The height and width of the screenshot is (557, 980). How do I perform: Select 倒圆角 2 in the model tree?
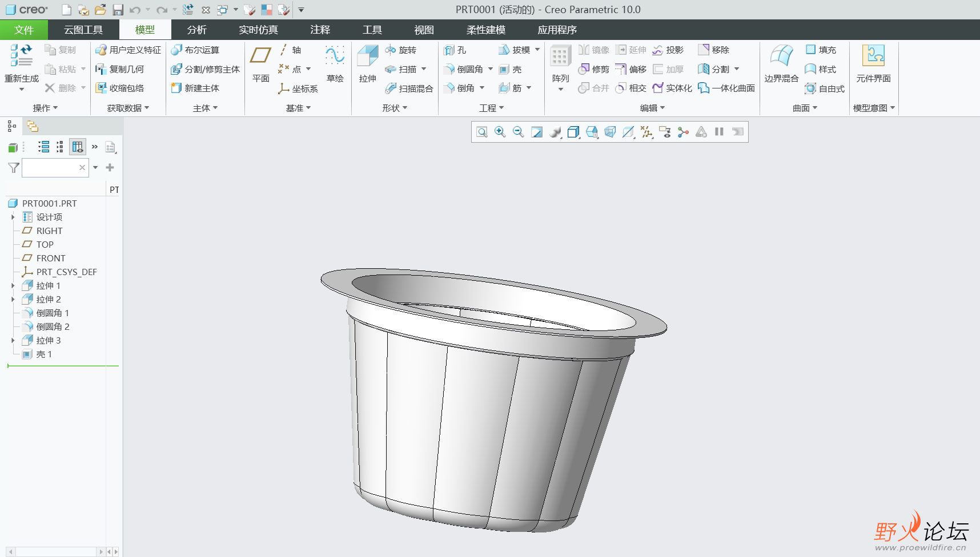46,326
